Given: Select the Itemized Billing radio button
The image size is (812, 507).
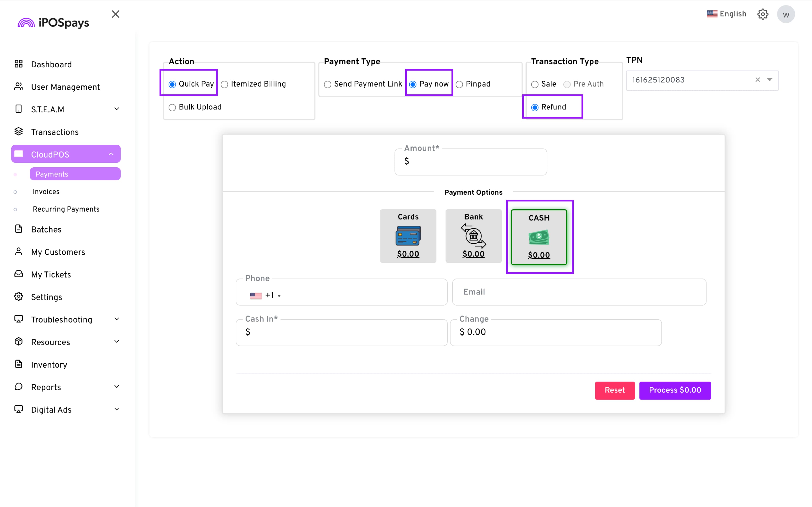Looking at the screenshot, I should [x=225, y=84].
